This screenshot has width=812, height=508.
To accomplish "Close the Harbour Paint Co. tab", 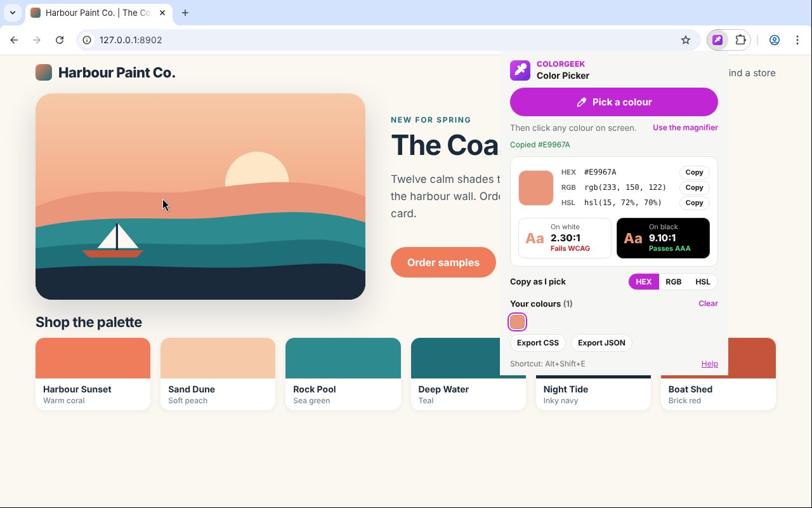I will tap(164, 13).
